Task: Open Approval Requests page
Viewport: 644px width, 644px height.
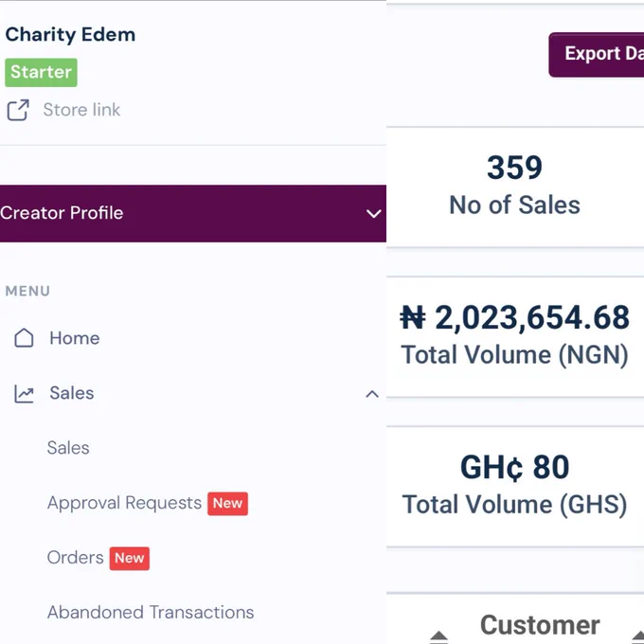Action: click(124, 503)
